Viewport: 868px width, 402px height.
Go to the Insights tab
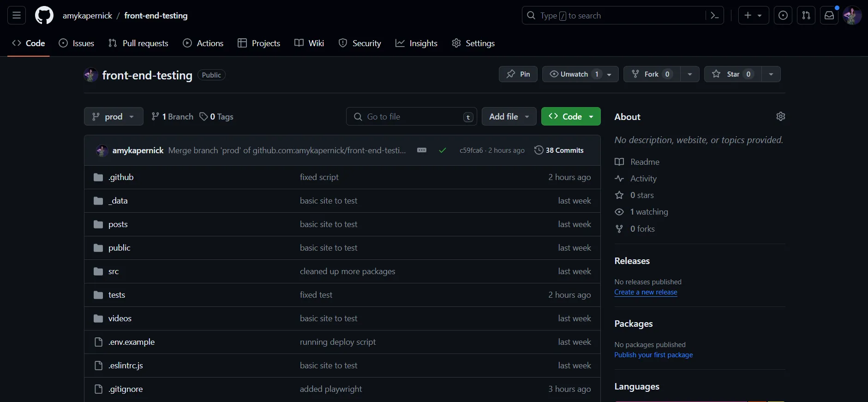pos(416,43)
